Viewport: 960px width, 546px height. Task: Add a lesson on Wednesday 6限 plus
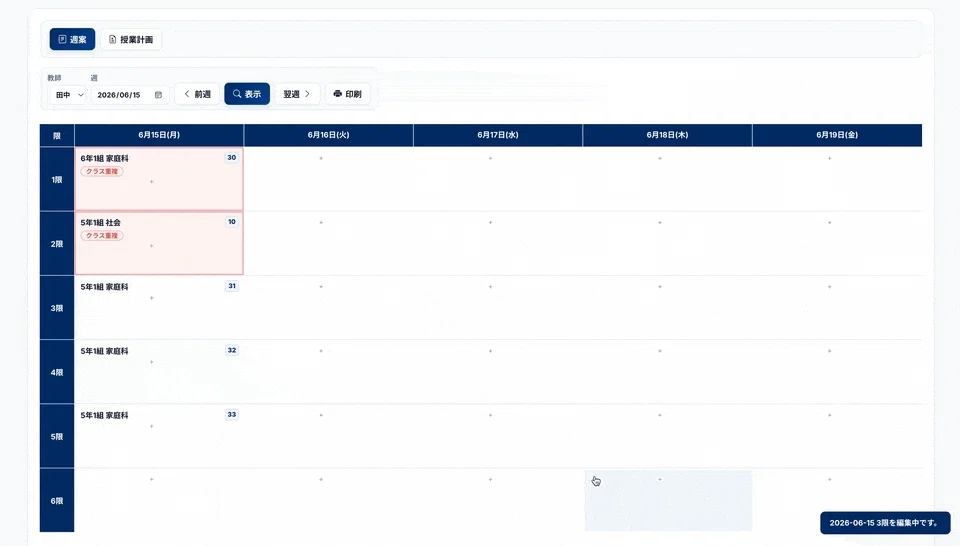pos(490,480)
